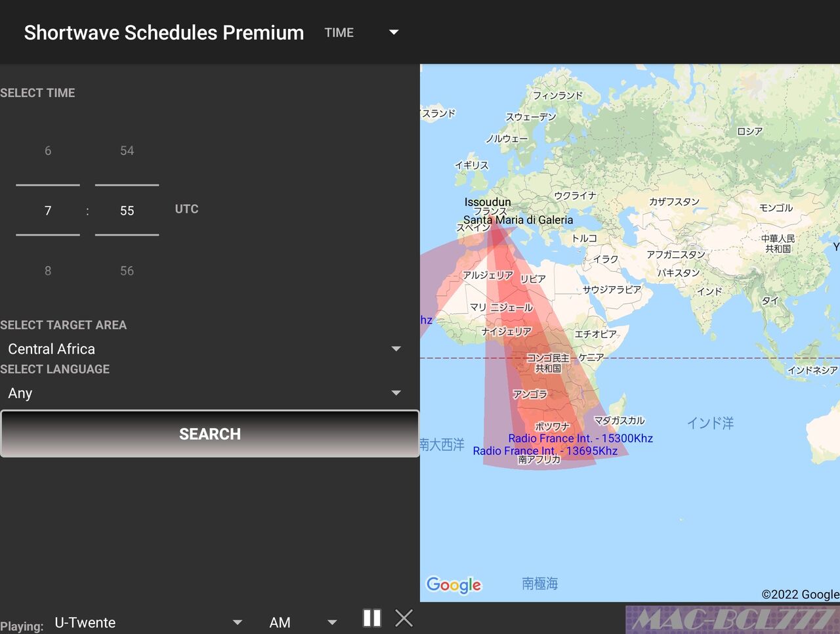Click the 中華人民共和国 label on map
840x634 pixels.
[x=778, y=243]
